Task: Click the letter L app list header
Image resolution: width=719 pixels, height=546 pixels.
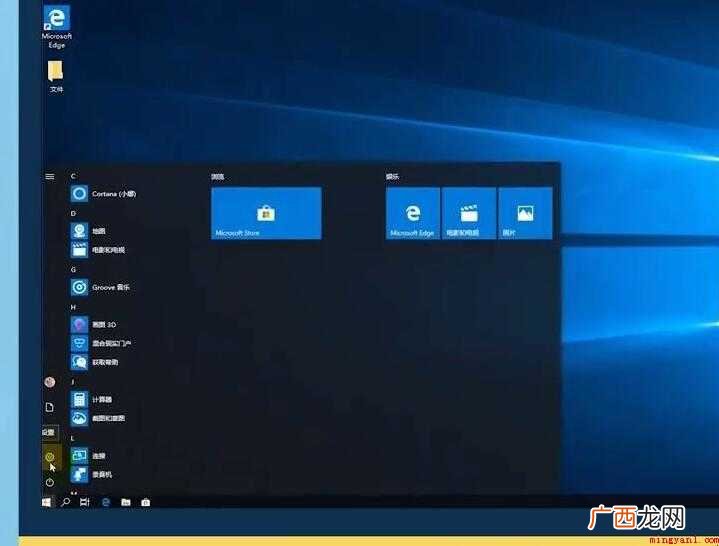Action: (72, 438)
